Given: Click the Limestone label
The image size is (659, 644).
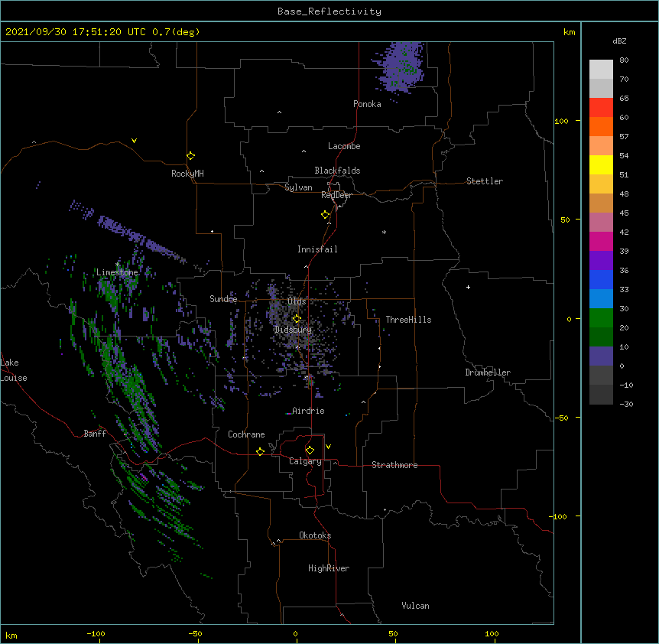Looking at the screenshot, I should click(x=117, y=272).
